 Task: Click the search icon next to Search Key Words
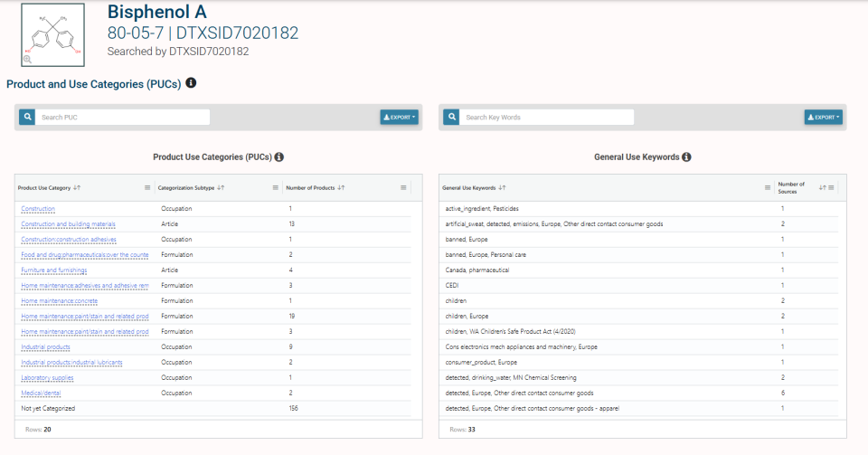click(x=452, y=117)
